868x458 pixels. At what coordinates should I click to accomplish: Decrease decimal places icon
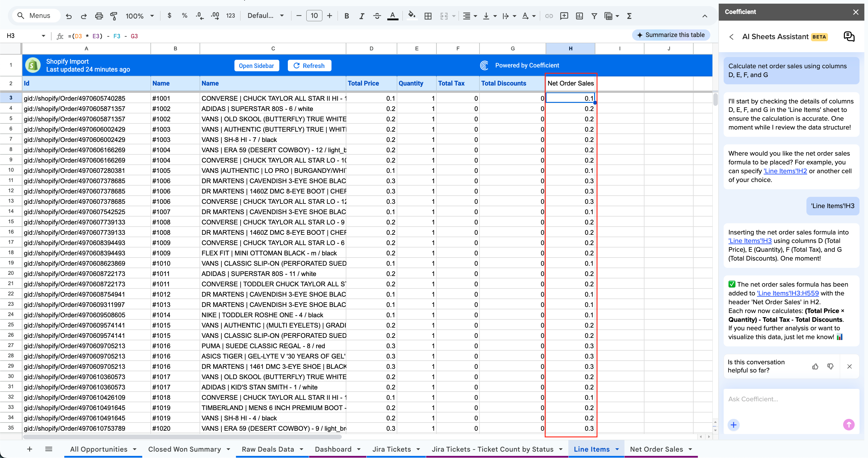pos(200,15)
